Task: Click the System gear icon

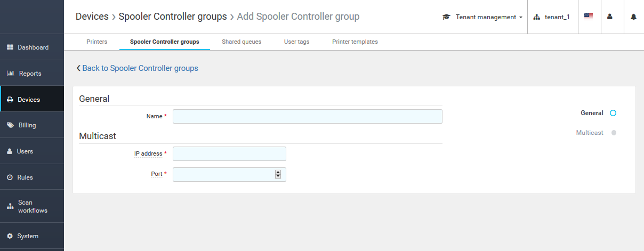Action: click(x=10, y=236)
